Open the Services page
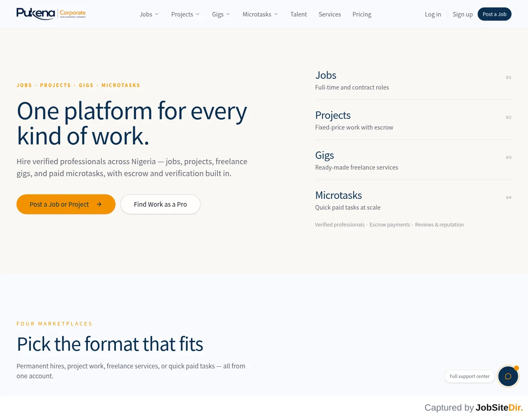 [330, 14]
